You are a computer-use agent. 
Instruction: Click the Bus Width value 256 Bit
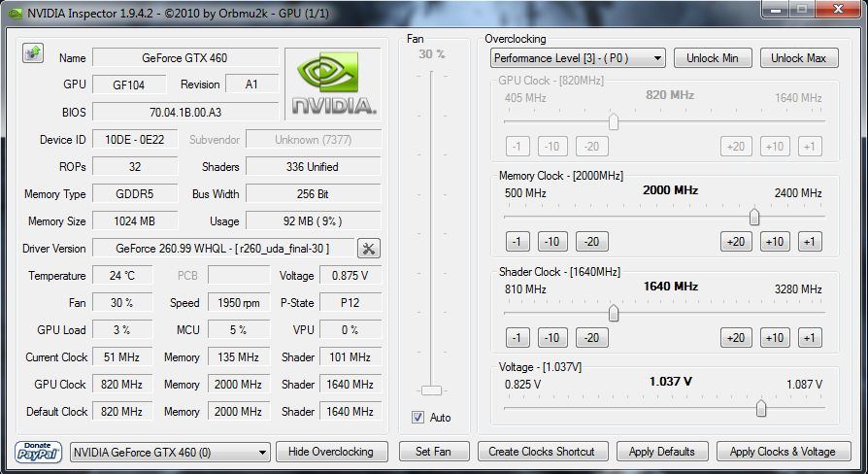pos(314,194)
